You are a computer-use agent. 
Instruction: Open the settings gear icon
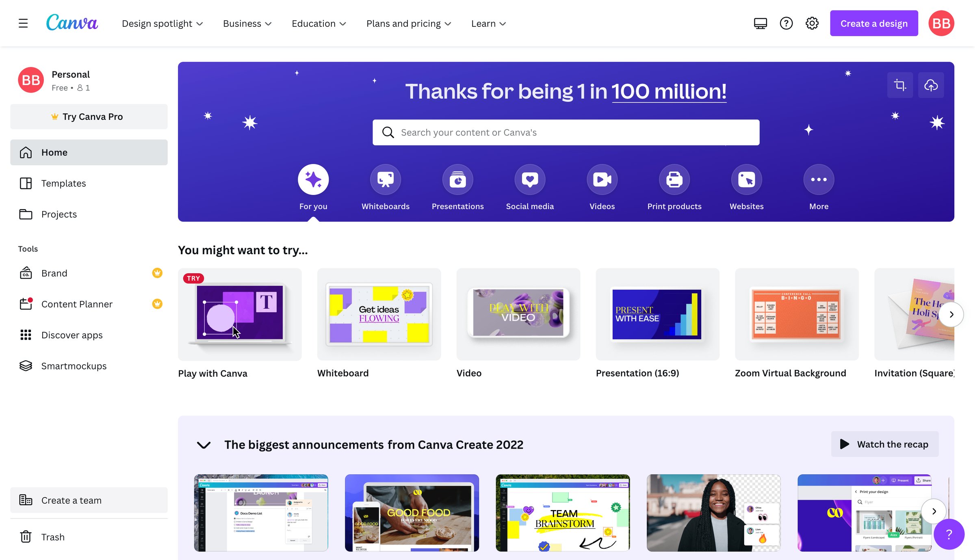(x=812, y=24)
